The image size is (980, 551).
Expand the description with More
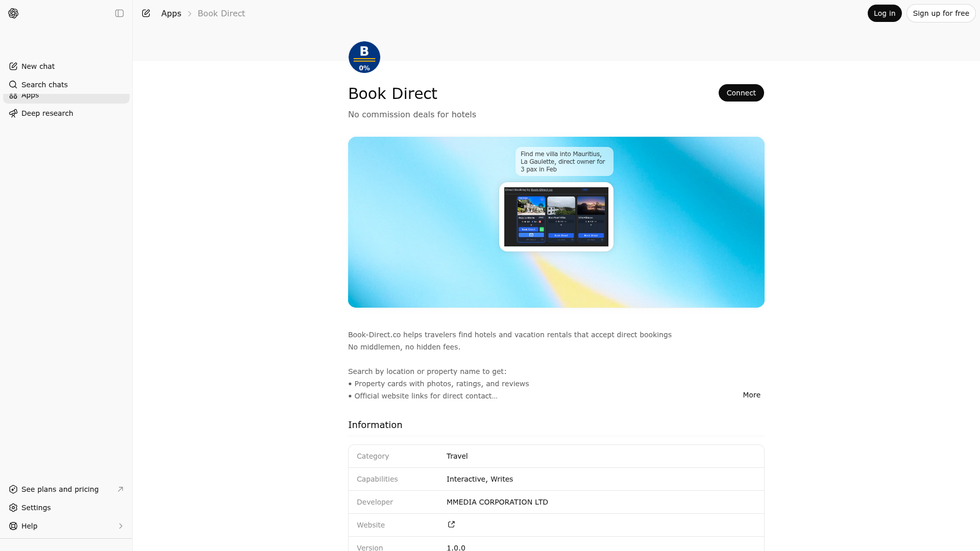pyautogui.click(x=751, y=395)
